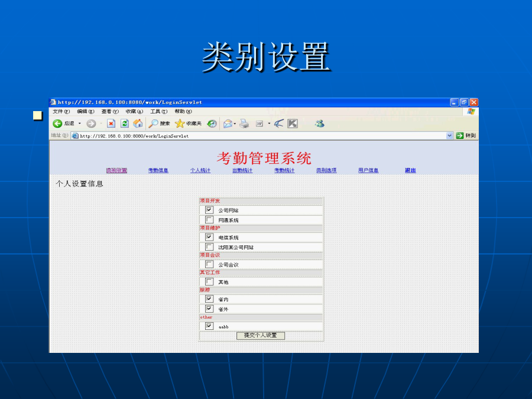The width and height of the screenshot is (532, 399).
Task: Open the Forward button history dropdown arrow
Action: [100, 124]
